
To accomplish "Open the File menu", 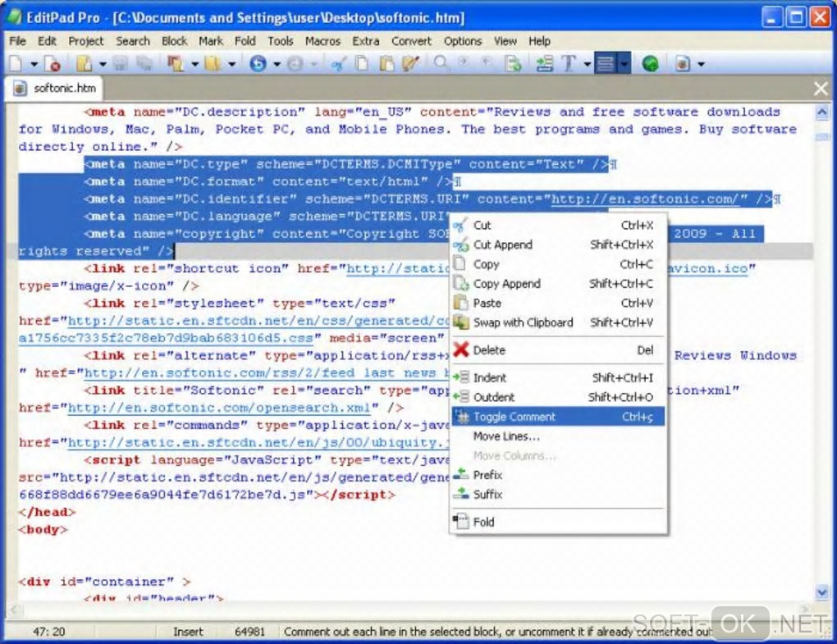I will click(17, 41).
